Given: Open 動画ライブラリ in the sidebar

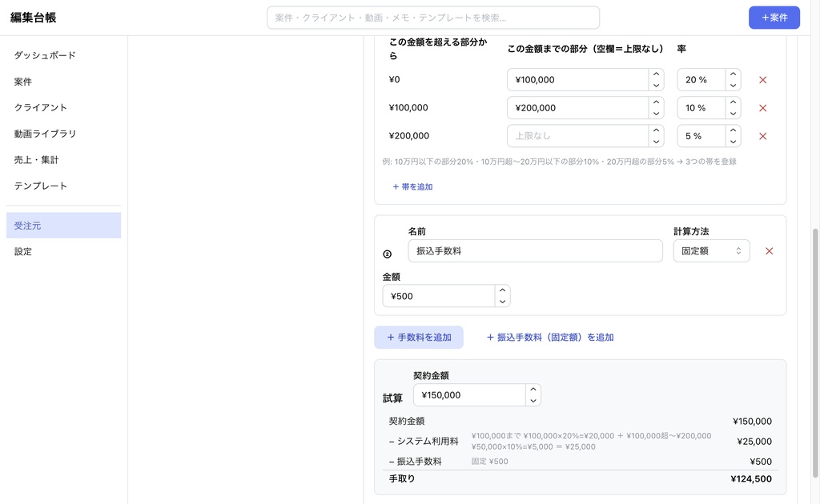Looking at the screenshot, I should (64, 134).
